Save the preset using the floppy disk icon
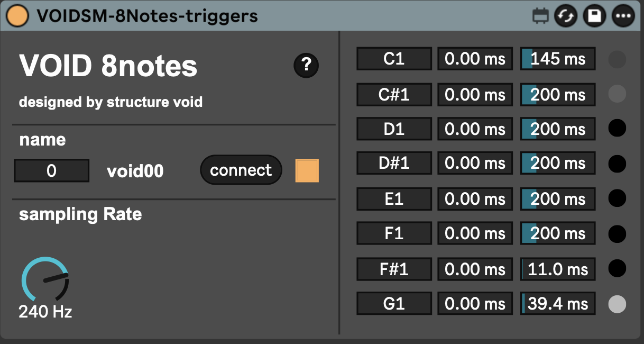Viewport: 644px width, 344px height. tap(593, 16)
